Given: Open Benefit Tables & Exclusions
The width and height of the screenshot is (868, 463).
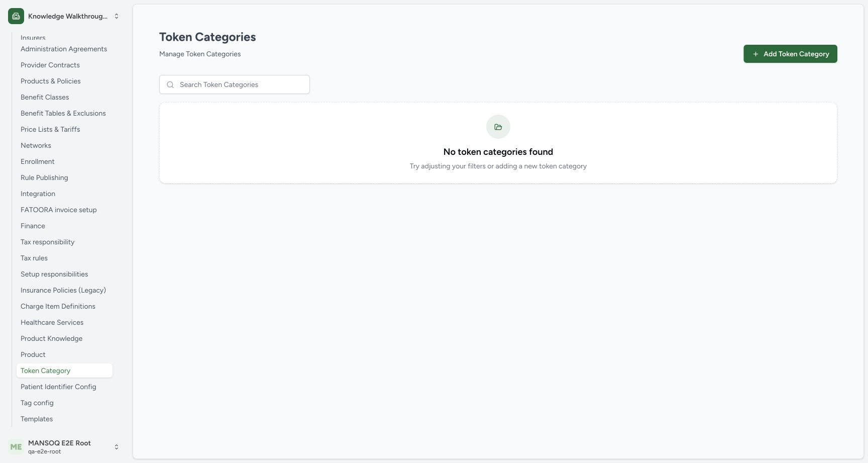Looking at the screenshot, I should pyautogui.click(x=64, y=113).
